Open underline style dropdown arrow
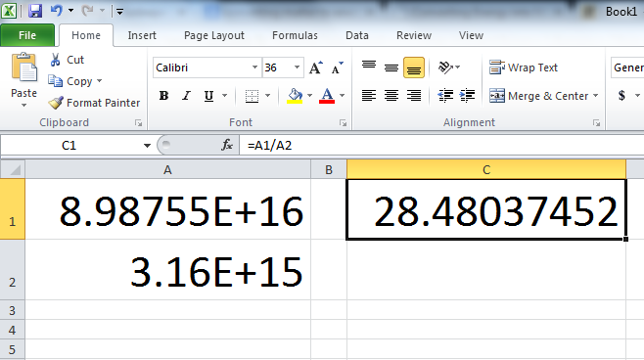Screen dimensions: 644x360 (x=225, y=96)
